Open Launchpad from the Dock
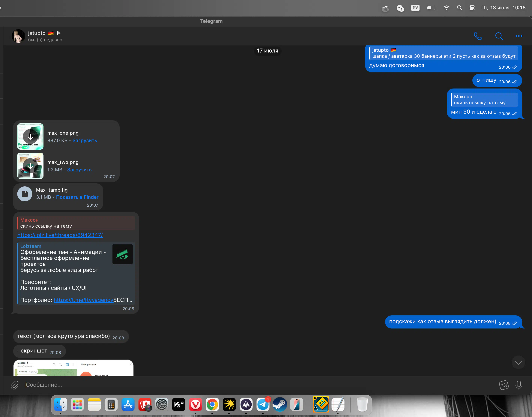Image resolution: width=532 pixels, height=417 pixels. coord(77,405)
